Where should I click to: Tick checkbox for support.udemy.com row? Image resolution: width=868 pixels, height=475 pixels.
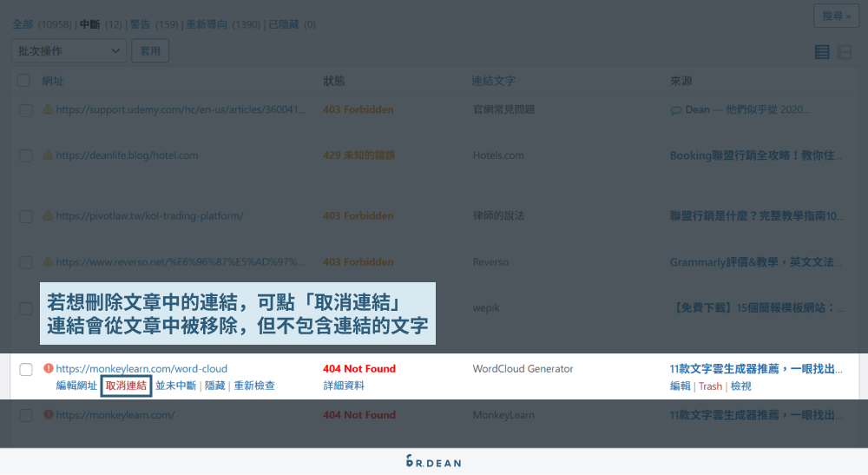26,110
